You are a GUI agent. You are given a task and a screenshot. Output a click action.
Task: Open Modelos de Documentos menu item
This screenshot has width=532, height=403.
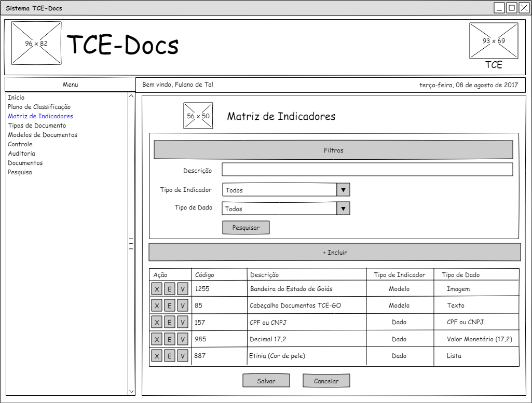(43, 135)
